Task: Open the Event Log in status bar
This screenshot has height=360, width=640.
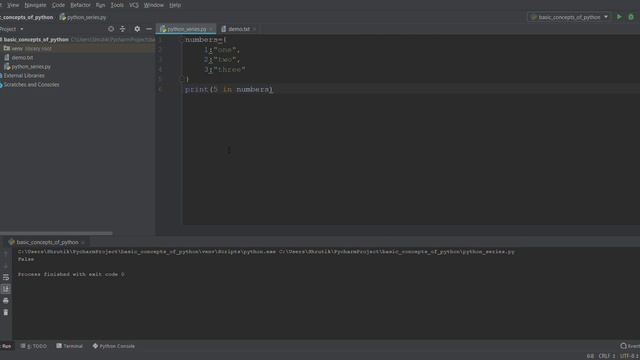Action: (630, 346)
